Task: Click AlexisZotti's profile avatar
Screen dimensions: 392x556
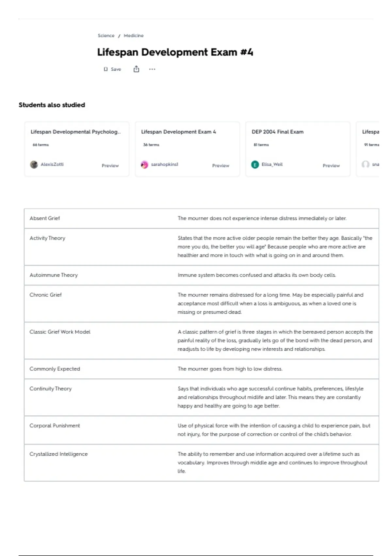Action: tap(34, 165)
